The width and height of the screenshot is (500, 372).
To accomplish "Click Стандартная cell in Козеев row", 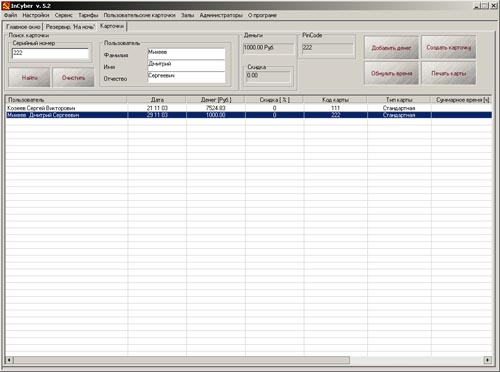I will point(399,108).
